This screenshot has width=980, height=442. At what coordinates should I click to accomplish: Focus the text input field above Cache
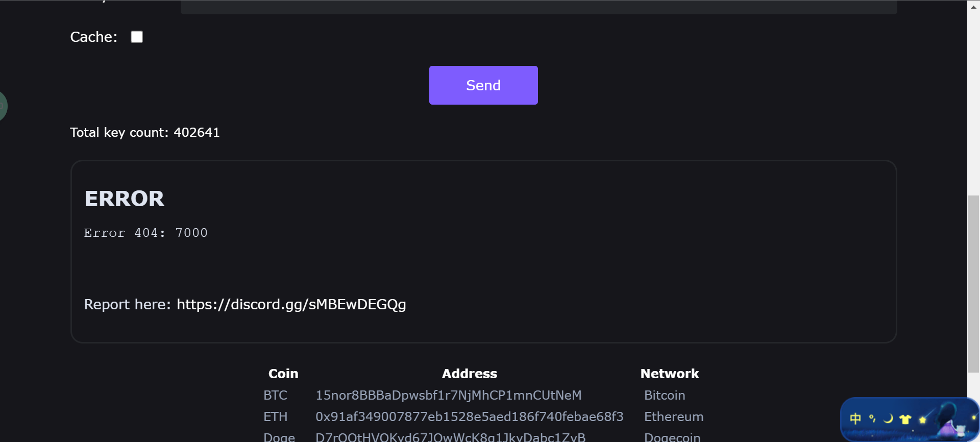click(538, 7)
